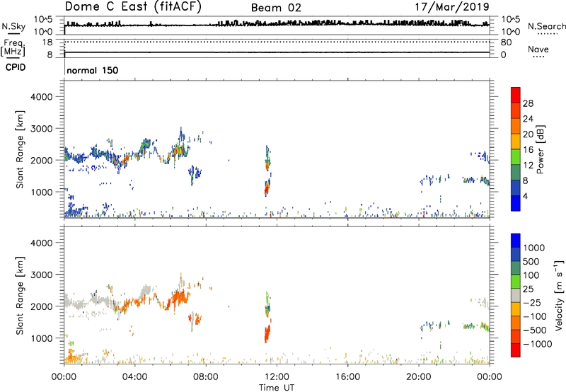Click the "−1000" velocity colorbar value
This screenshot has height=392, width=566.
537,344
